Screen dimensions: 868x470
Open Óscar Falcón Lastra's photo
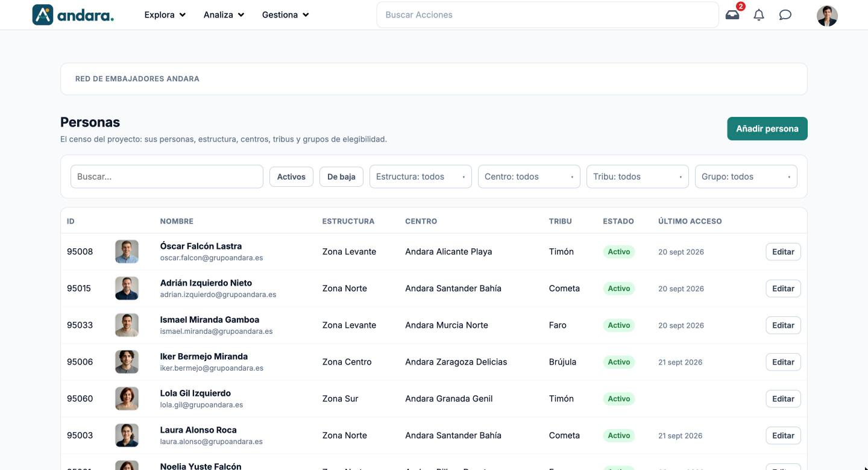pyautogui.click(x=127, y=252)
